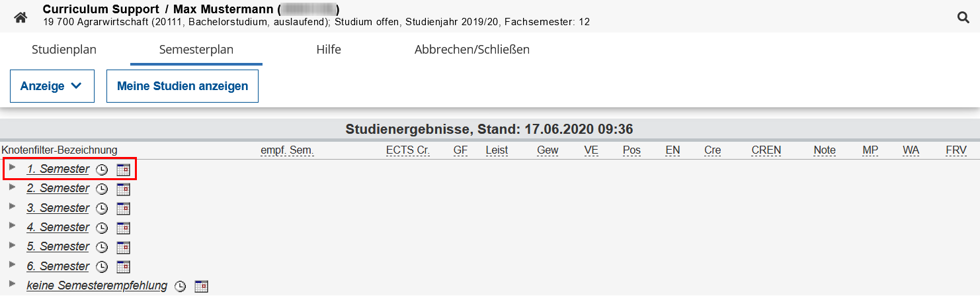
Task: Click the clock icon beside 3. Semester
Action: [x=102, y=209]
